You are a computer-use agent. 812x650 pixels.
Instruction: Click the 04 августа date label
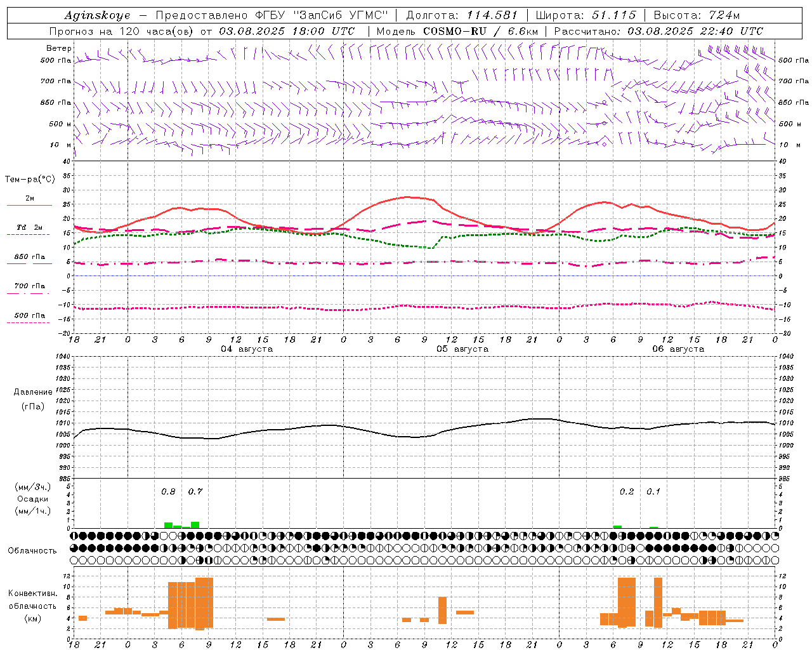[247, 349]
